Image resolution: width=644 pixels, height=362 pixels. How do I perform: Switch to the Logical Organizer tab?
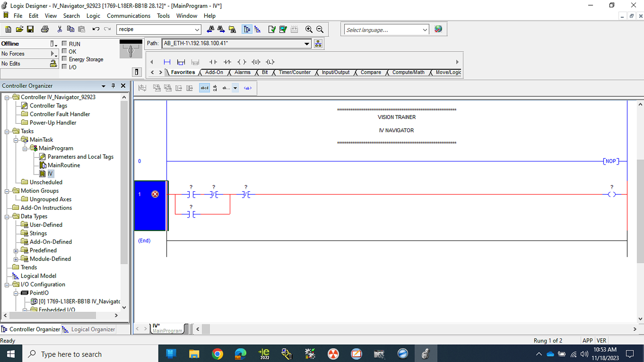(x=93, y=329)
